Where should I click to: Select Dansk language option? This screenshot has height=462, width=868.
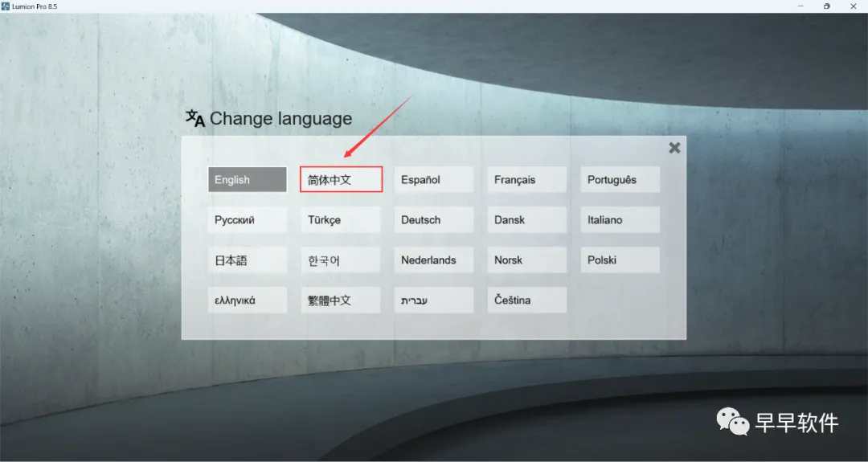[x=527, y=219]
